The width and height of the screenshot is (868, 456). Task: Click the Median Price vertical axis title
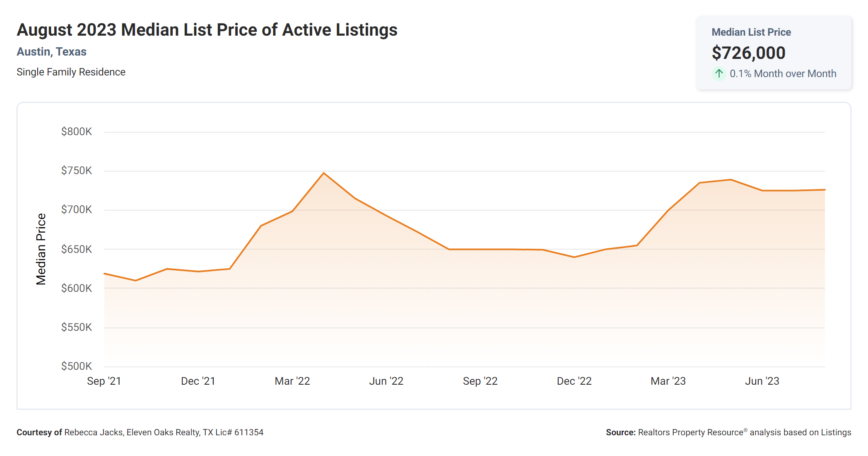(x=41, y=249)
